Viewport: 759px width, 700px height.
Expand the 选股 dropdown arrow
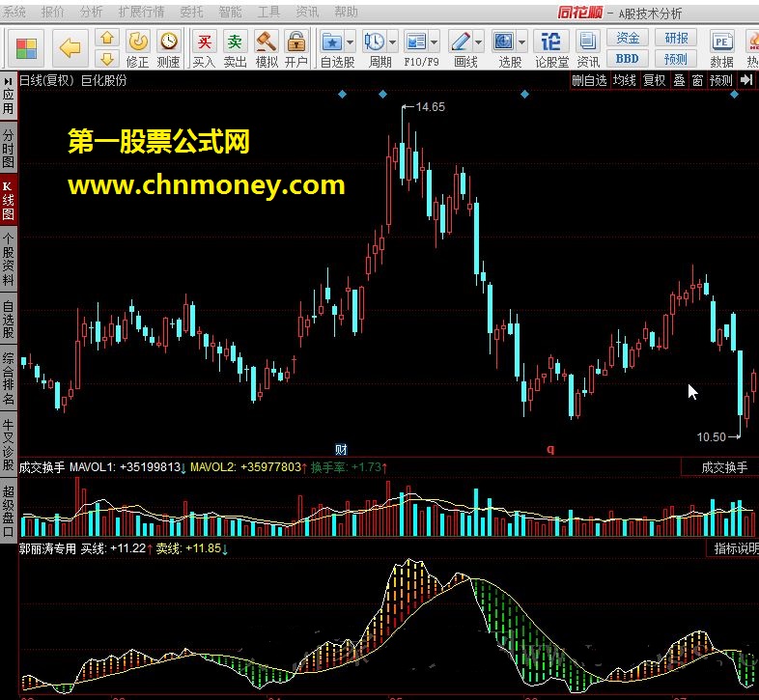click(x=521, y=42)
